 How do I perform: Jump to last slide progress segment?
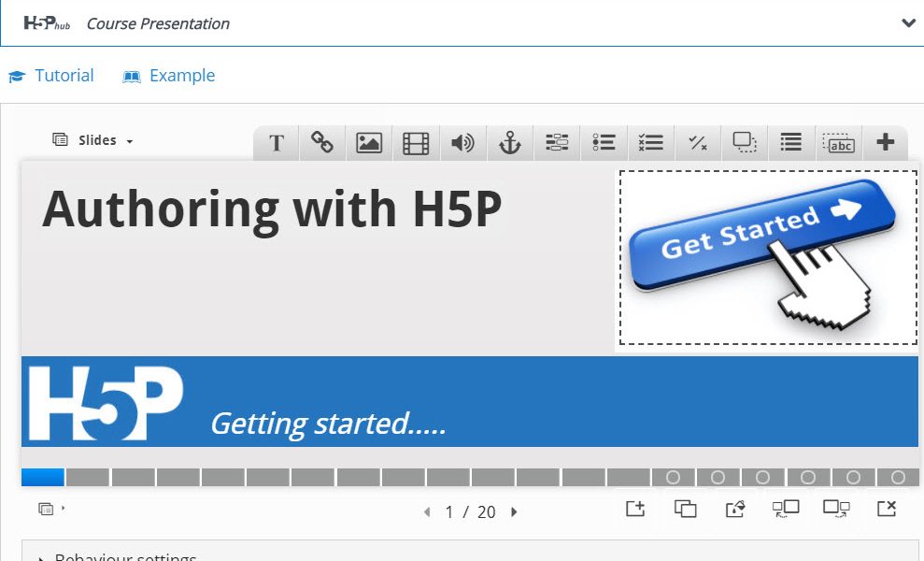[898, 477]
